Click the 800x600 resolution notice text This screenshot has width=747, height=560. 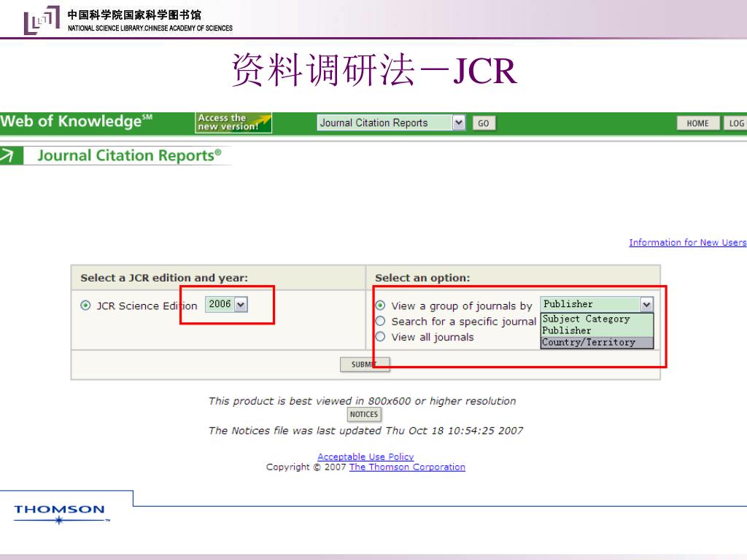[x=362, y=401]
